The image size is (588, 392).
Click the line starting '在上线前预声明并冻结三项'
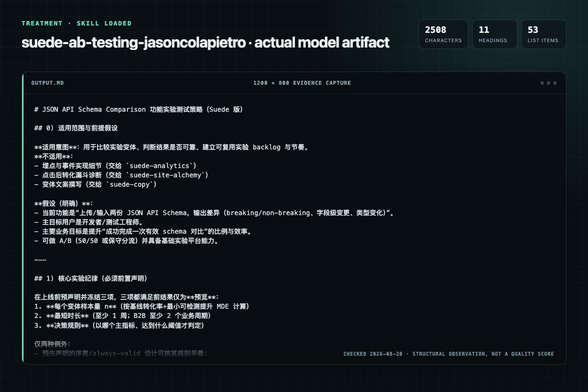[126, 297]
